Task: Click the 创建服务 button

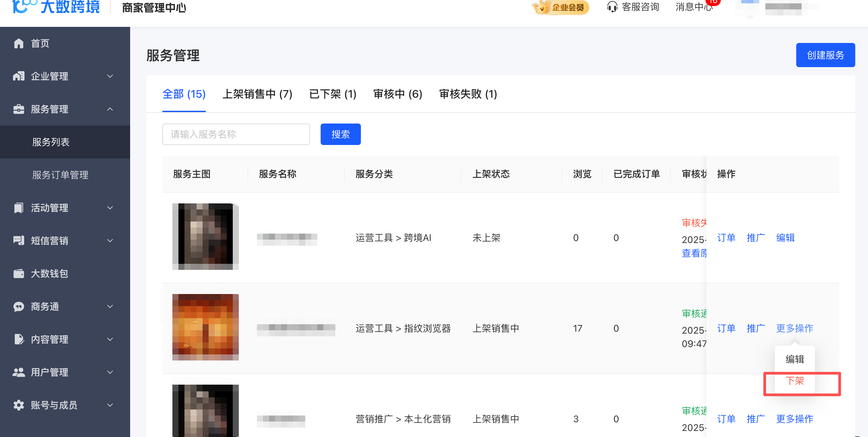Action: pos(825,55)
